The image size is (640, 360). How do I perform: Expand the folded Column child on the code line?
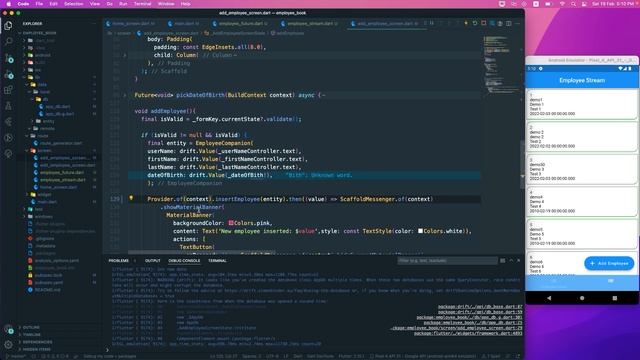click(x=125, y=55)
